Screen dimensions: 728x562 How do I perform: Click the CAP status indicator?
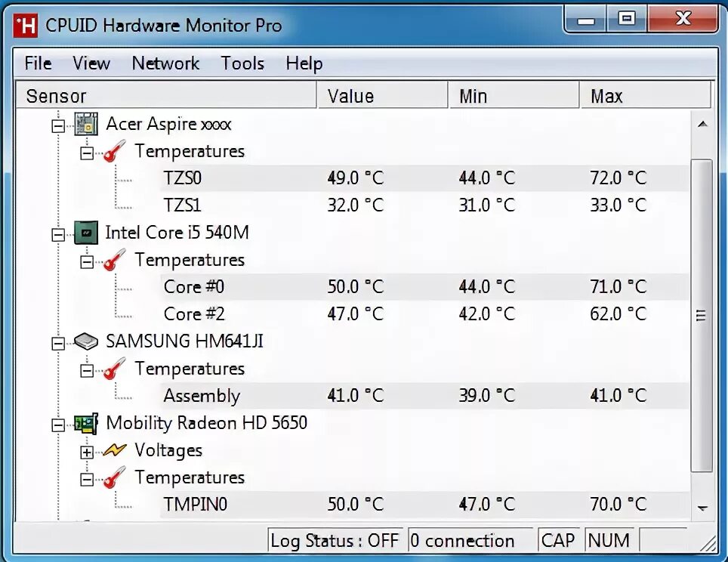(x=559, y=541)
